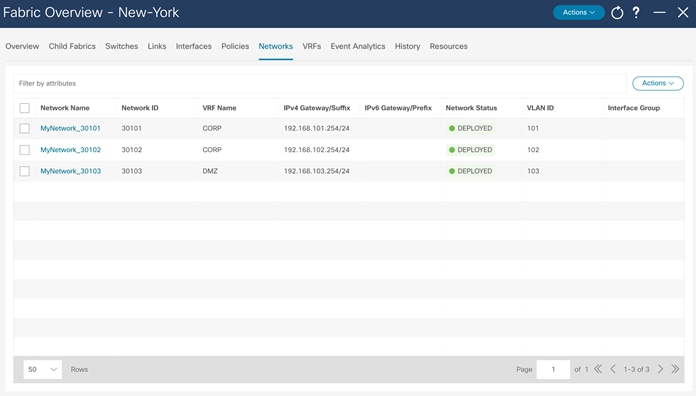Open the Resources tab
The width and height of the screenshot is (696, 396).
tap(448, 46)
